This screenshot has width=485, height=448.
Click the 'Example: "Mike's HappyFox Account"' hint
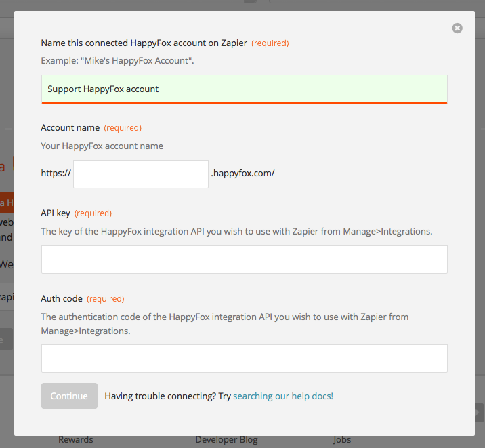point(118,60)
